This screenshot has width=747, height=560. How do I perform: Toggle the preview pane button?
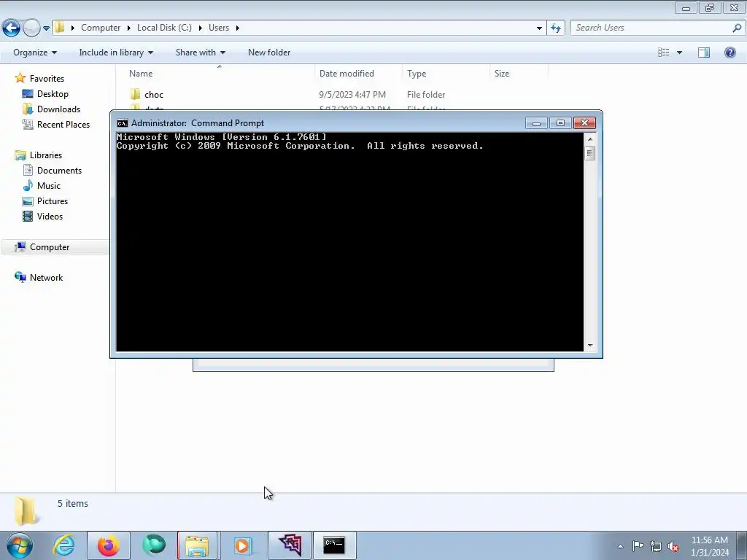coord(704,52)
